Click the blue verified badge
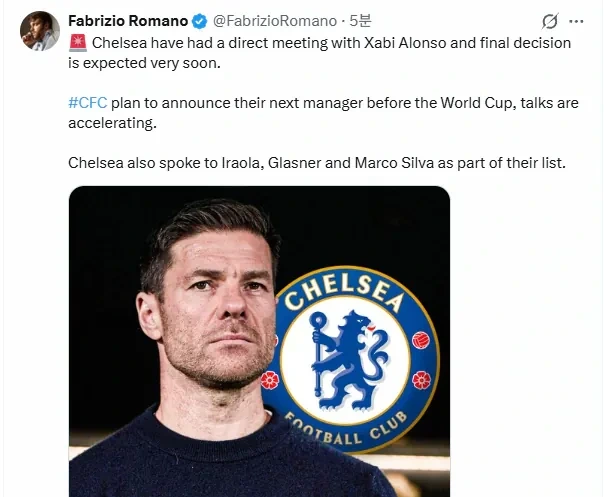This screenshot has height=497, width=604. (199, 21)
